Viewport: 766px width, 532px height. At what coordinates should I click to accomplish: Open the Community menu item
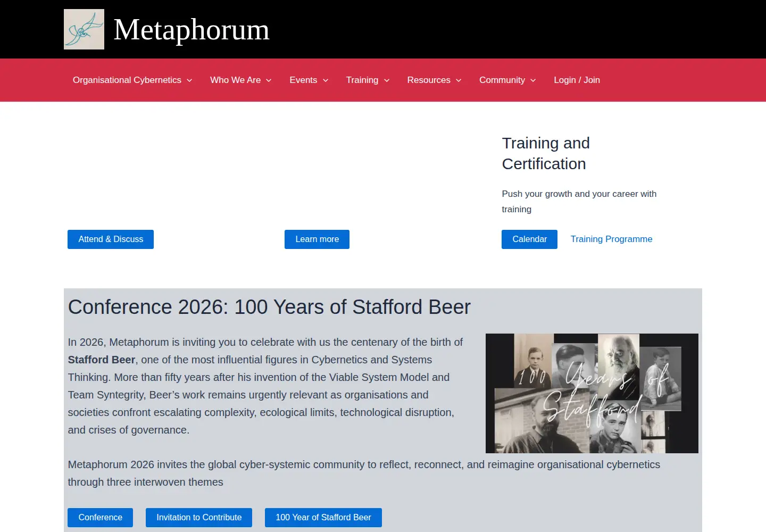click(x=502, y=80)
